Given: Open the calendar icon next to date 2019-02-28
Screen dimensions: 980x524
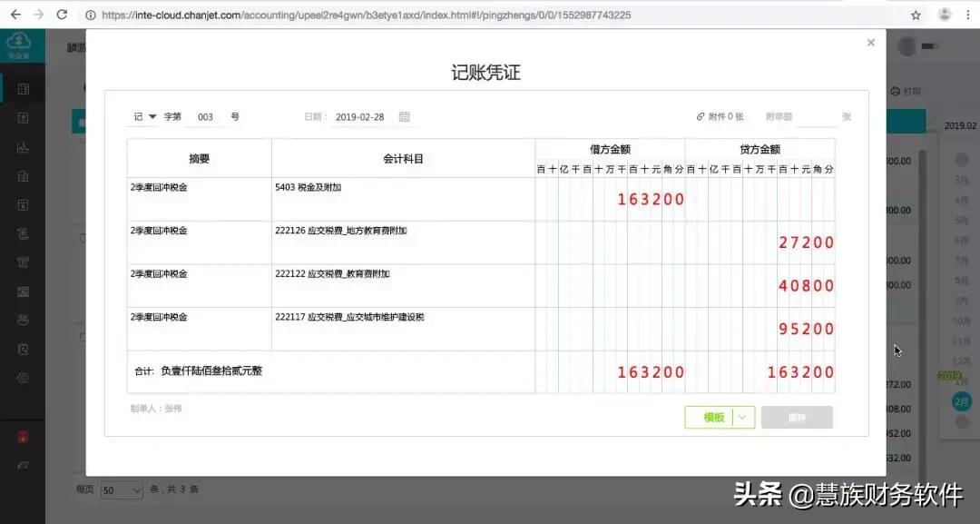Looking at the screenshot, I should pos(403,116).
